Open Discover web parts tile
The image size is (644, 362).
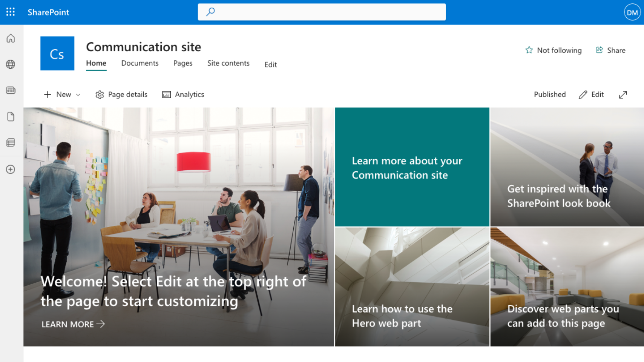[x=567, y=287]
